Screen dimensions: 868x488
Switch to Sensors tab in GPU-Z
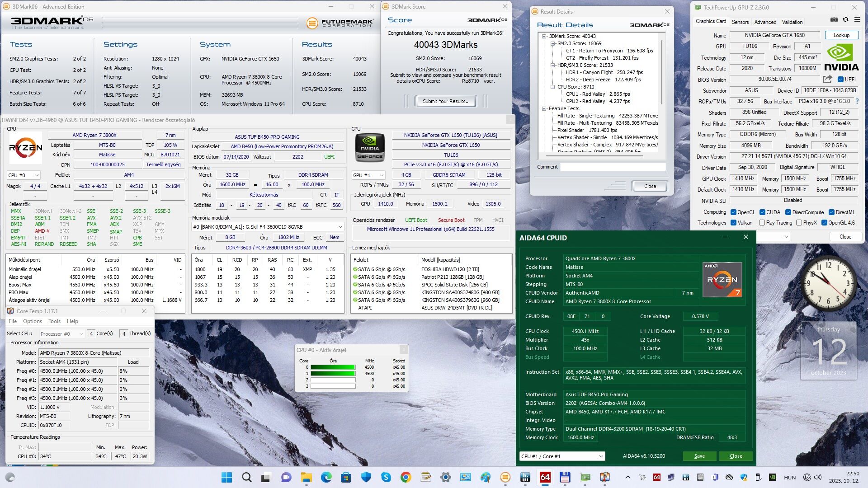click(740, 22)
